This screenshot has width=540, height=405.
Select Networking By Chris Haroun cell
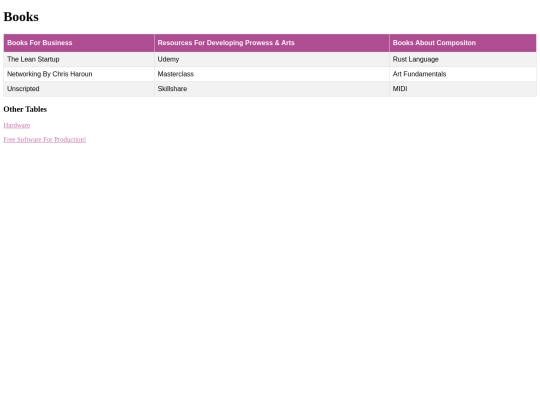79,74
